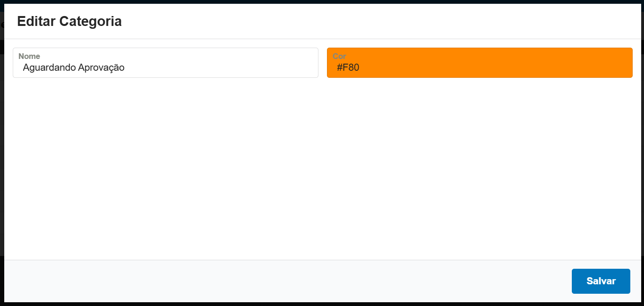Click the "Editar Categoria" dialog title
The width and height of the screenshot is (644, 306).
click(x=69, y=21)
